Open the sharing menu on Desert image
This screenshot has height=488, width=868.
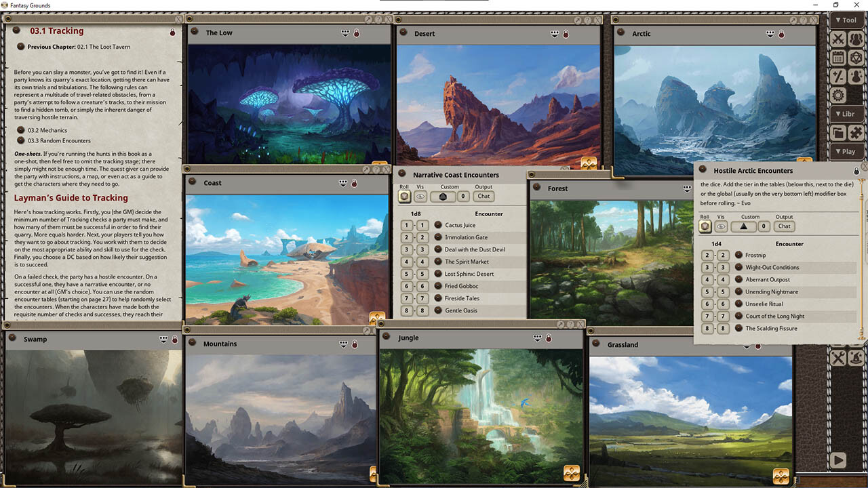(x=554, y=34)
